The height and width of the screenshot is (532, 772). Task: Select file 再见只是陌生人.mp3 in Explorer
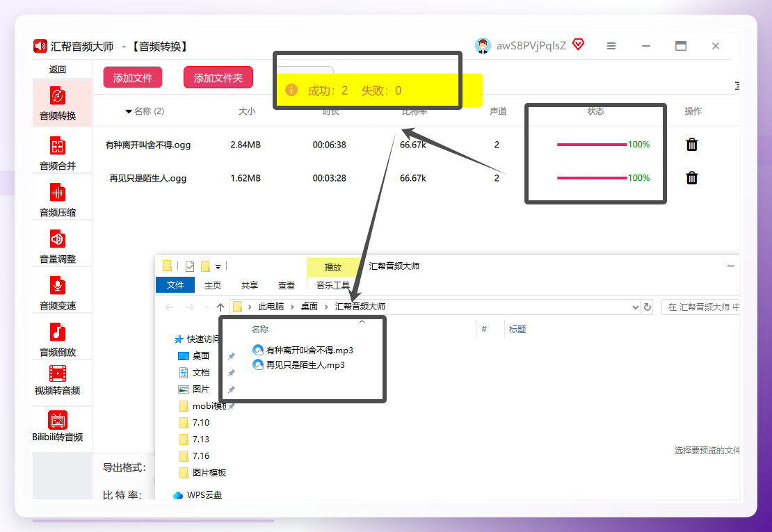point(299,364)
